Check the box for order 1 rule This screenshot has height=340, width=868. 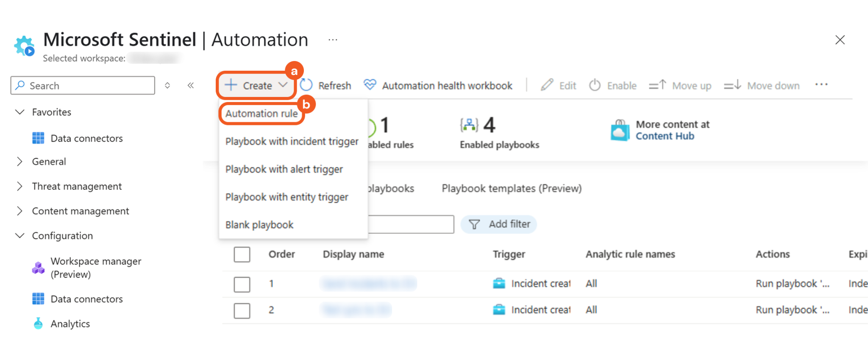[242, 284]
